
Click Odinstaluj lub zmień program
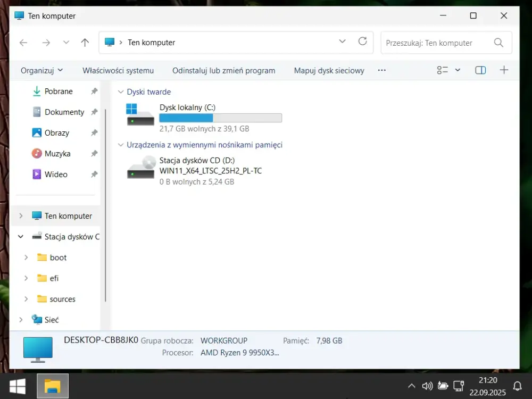point(223,70)
